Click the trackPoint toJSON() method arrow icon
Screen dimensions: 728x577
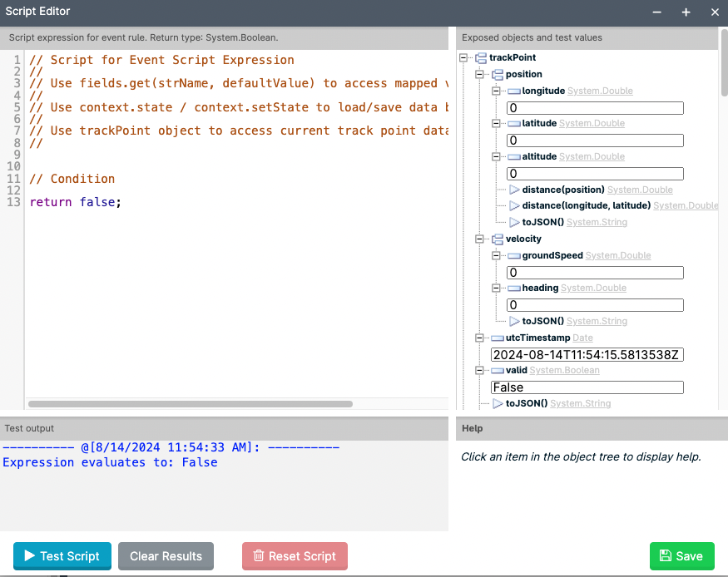498,403
